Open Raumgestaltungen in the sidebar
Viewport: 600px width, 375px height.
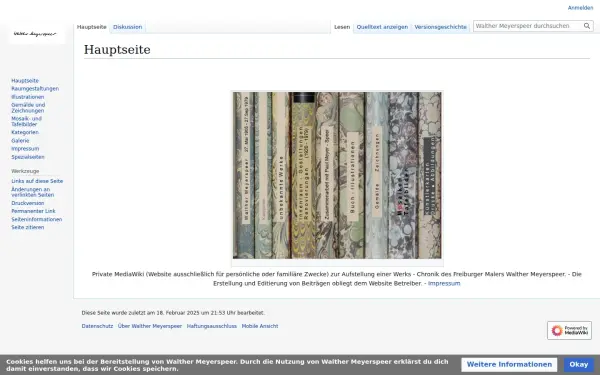(35, 88)
